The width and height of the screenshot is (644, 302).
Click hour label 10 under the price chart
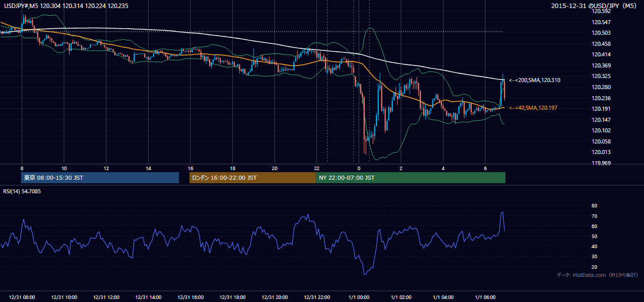point(64,168)
